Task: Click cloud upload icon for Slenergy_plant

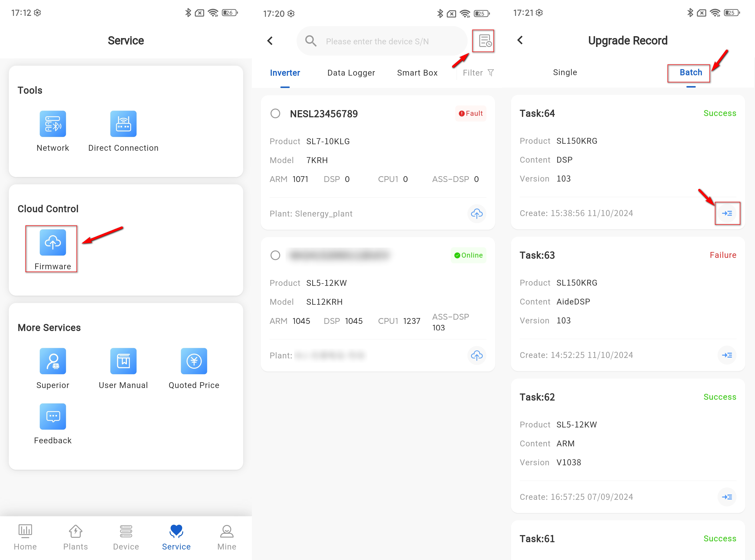Action: coord(476,213)
